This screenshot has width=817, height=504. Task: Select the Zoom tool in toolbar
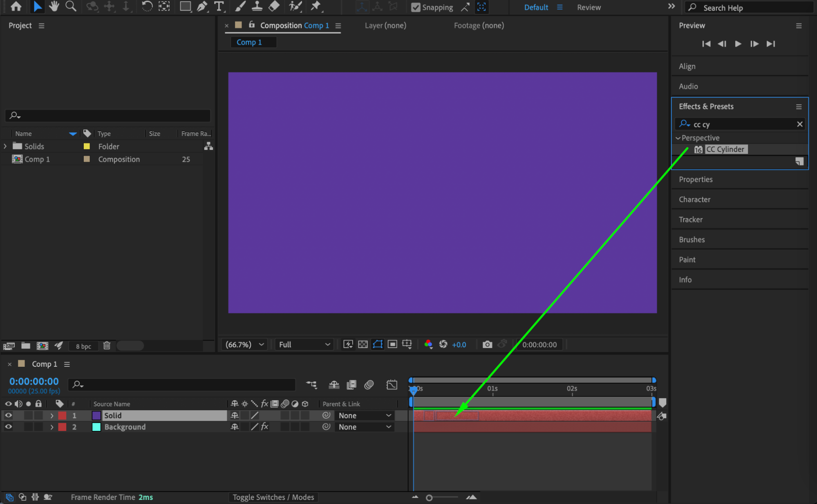71,7
